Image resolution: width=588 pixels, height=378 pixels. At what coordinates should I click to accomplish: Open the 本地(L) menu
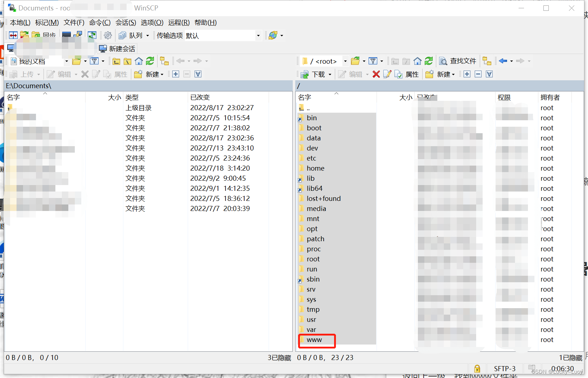20,23
